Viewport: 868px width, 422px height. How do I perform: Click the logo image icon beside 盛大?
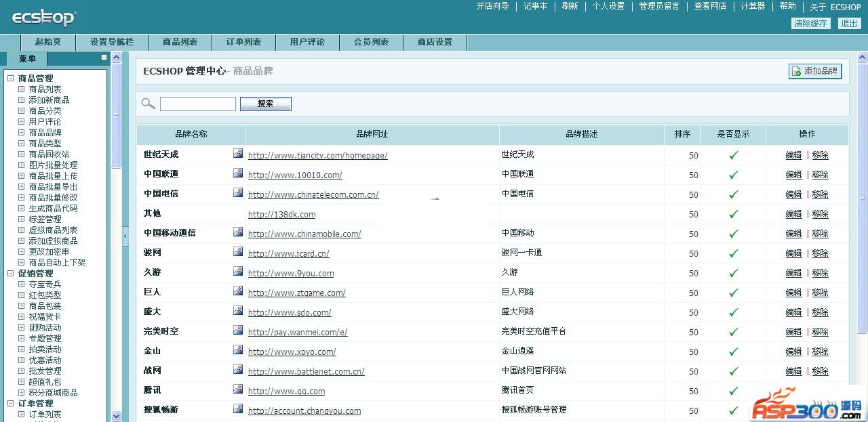[237, 311]
